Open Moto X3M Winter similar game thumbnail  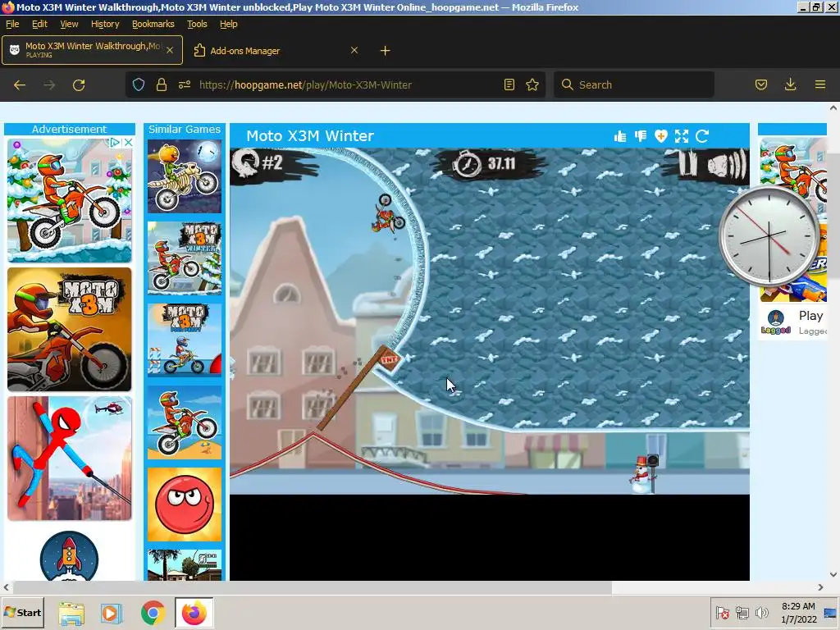click(185, 258)
